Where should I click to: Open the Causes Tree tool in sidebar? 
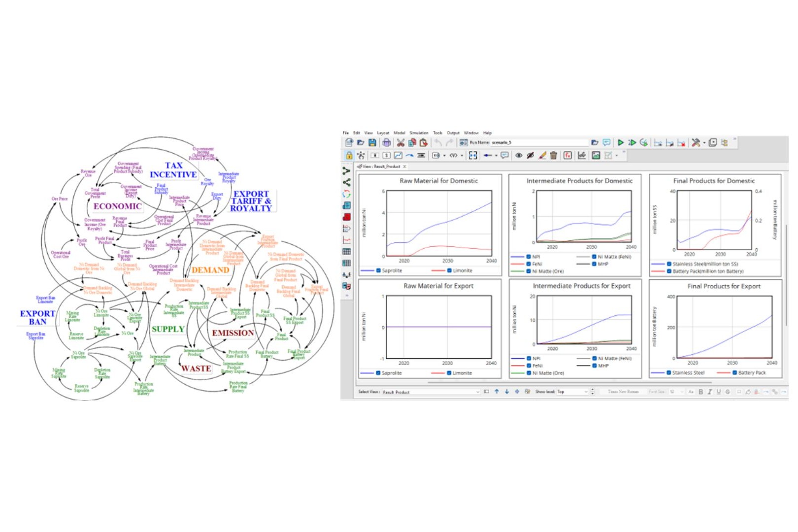(347, 171)
